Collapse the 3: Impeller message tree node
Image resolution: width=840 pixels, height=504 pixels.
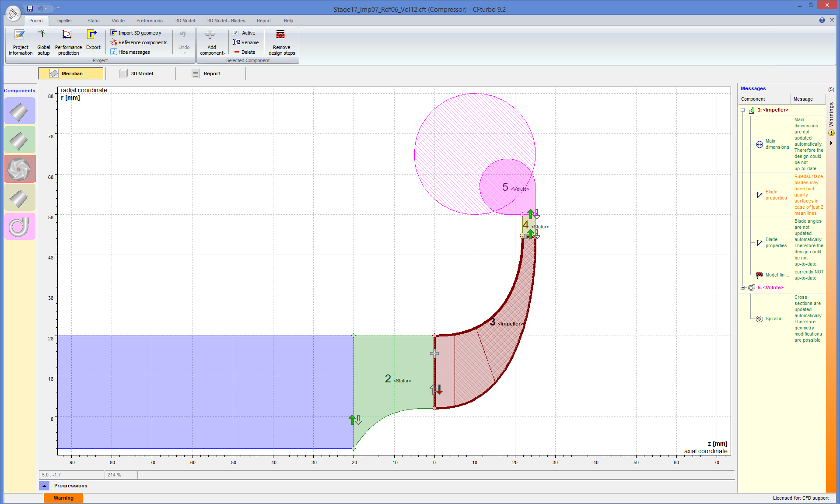click(x=742, y=110)
